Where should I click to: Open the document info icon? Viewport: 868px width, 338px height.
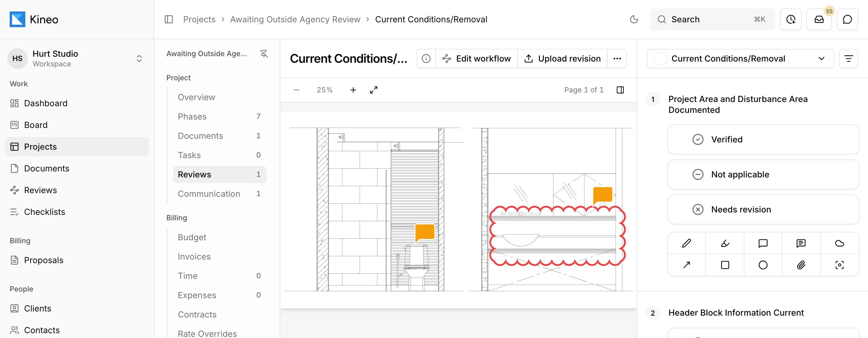coord(426,59)
